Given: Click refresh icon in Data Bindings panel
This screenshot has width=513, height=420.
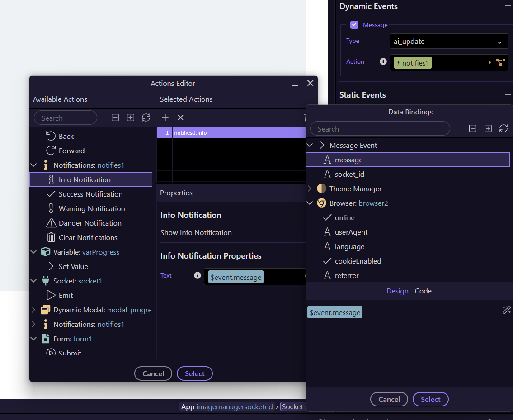Looking at the screenshot, I should click(503, 129).
